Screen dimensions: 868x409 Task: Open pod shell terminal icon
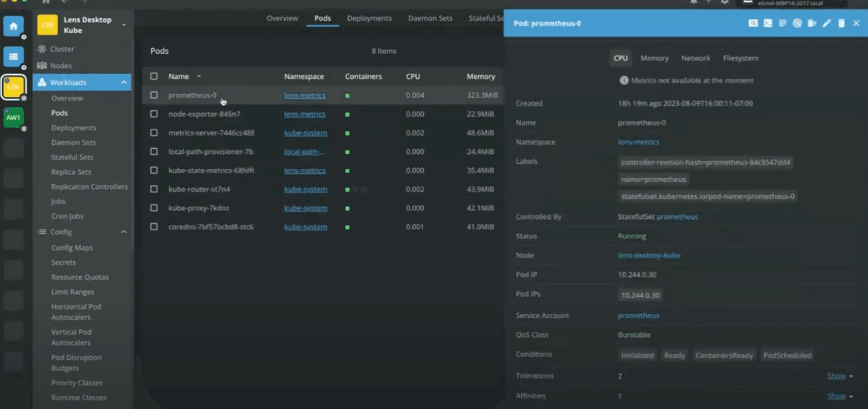[x=767, y=23]
